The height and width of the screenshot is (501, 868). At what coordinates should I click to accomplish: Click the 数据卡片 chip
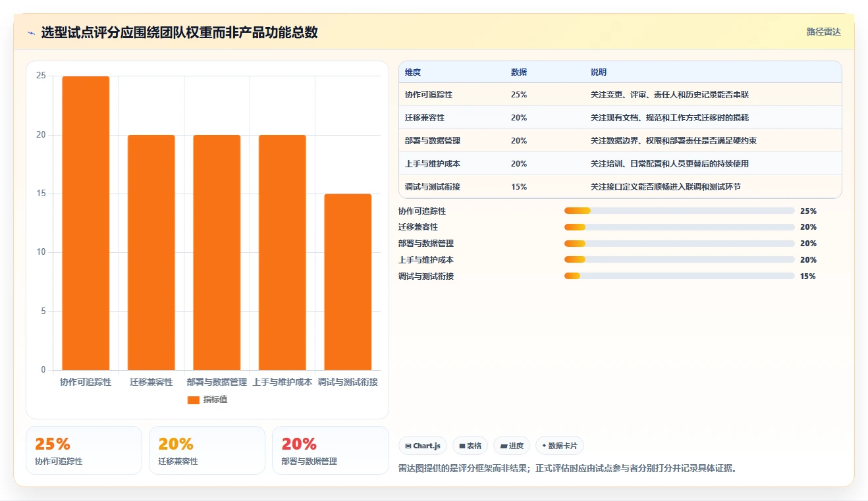click(560, 446)
